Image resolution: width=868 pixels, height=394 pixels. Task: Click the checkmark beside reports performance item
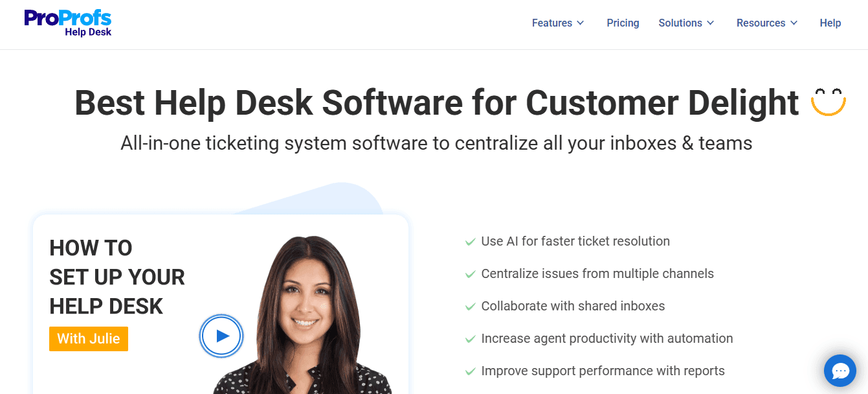tap(470, 371)
